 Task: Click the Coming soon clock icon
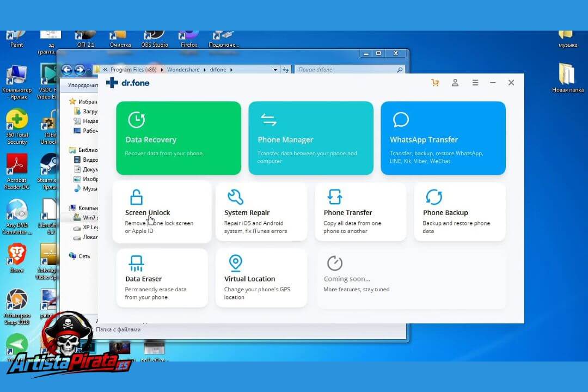[334, 263]
